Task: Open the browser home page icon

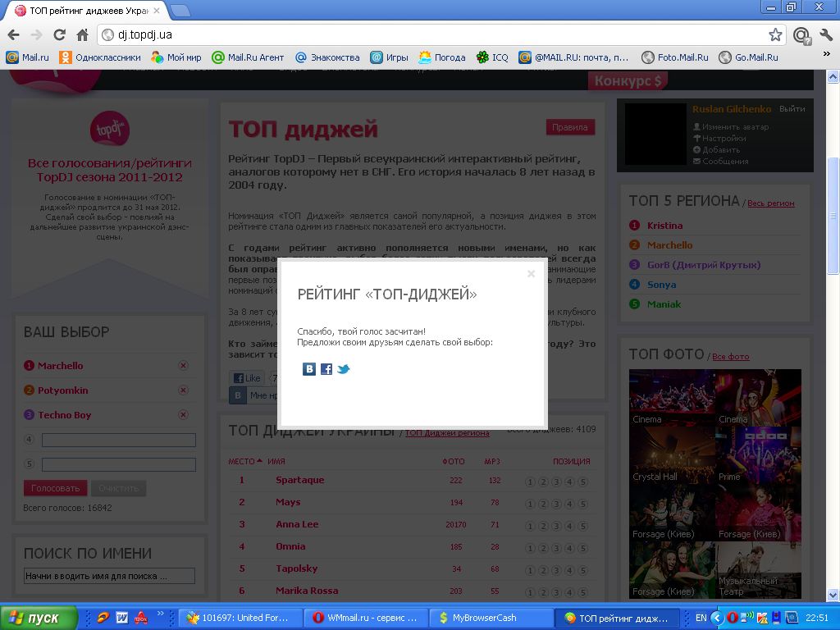Action: (x=83, y=35)
